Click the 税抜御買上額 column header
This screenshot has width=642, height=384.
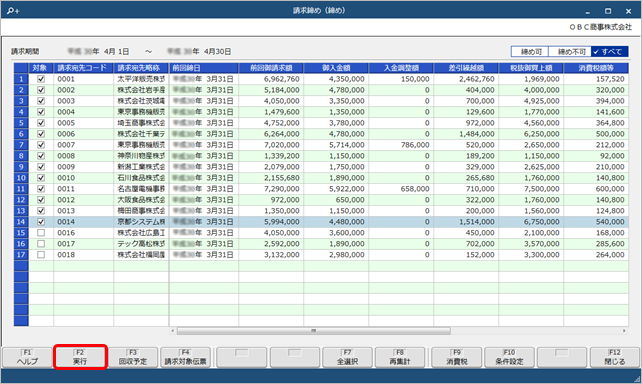[x=531, y=68]
